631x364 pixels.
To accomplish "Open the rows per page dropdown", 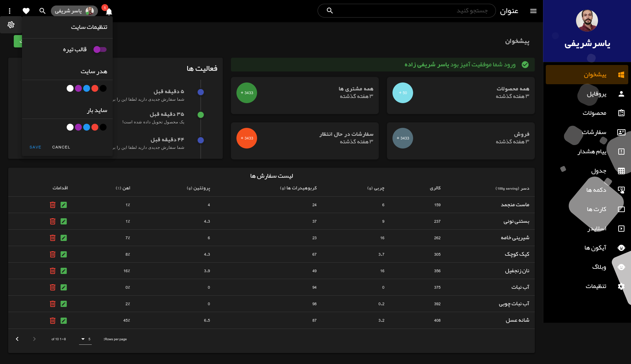I will click(85, 339).
